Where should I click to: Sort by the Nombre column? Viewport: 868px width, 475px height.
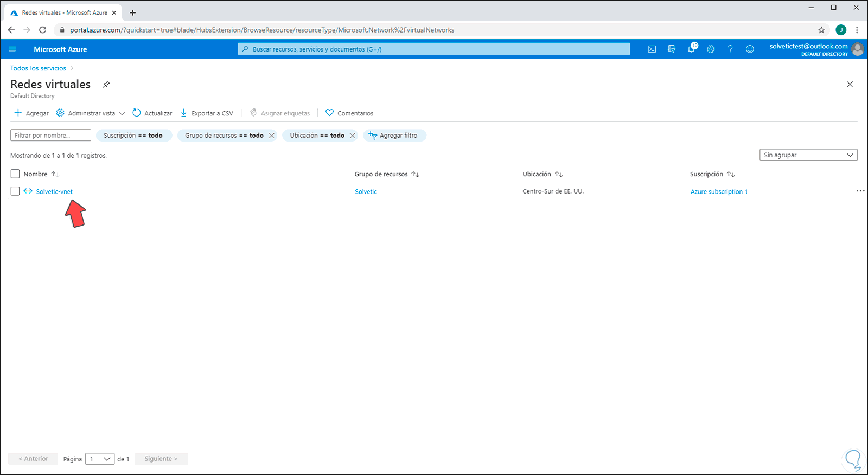41,174
